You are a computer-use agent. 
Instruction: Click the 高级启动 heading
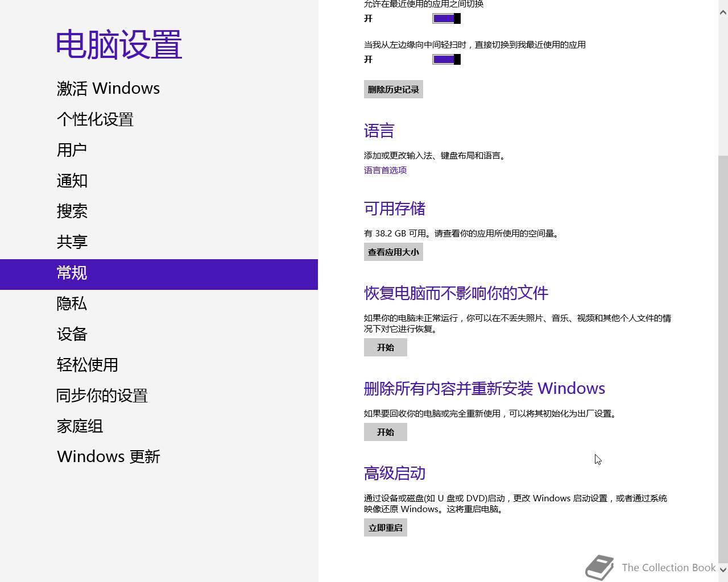coord(395,473)
